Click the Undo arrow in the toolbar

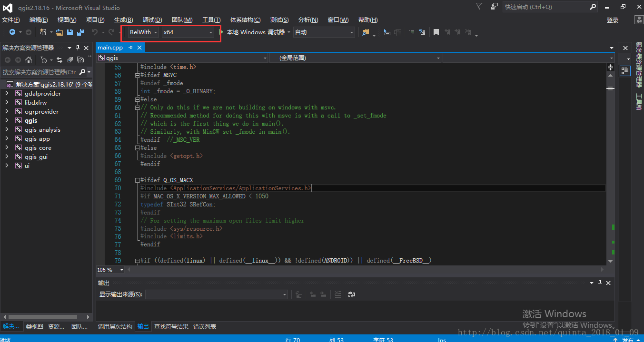(x=94, y=32)
